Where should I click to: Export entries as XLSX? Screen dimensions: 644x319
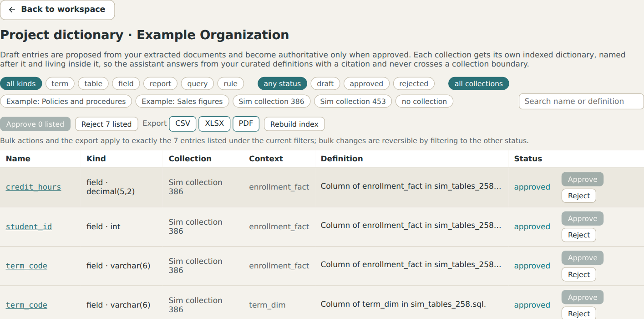tap(214, 123)
